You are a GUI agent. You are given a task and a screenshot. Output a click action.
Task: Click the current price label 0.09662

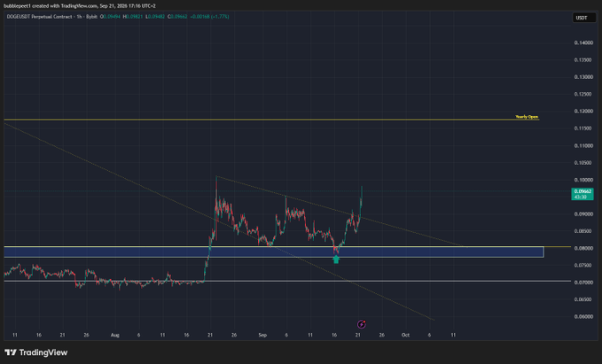(x=583, y=194)
